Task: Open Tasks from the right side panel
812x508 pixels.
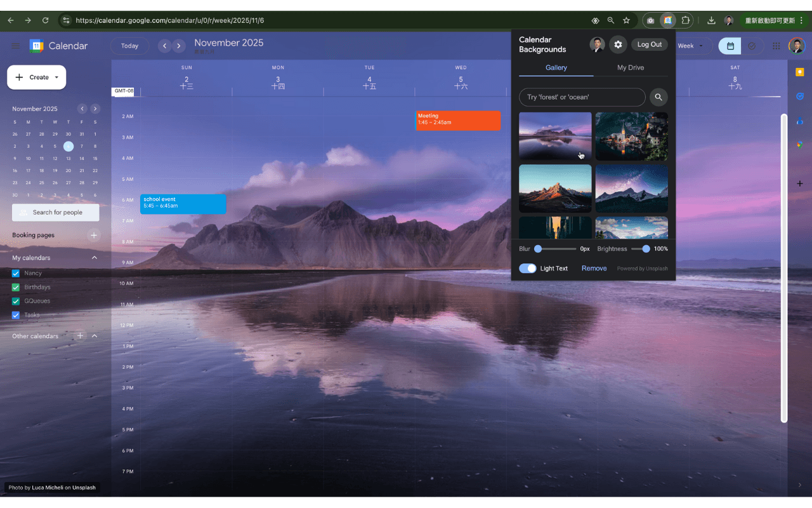Action: tap(799, 96)
